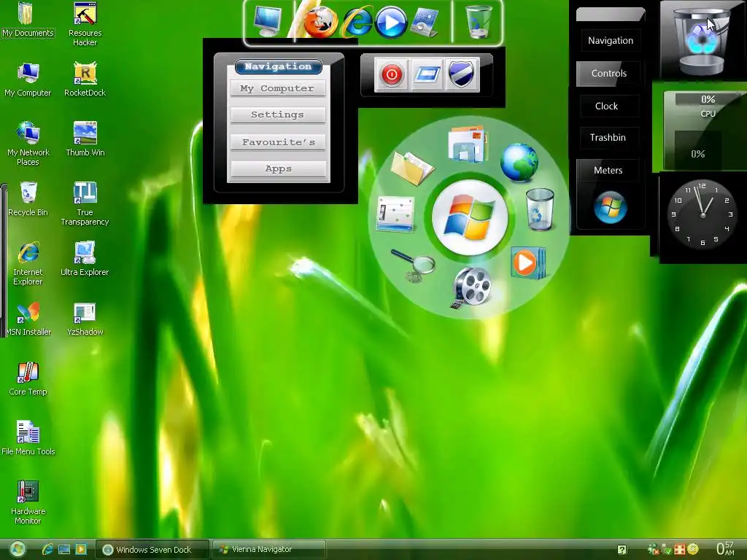Click the question mark tray icon
This screenshot has height=560, width=747.
click(x=622, y=550)
